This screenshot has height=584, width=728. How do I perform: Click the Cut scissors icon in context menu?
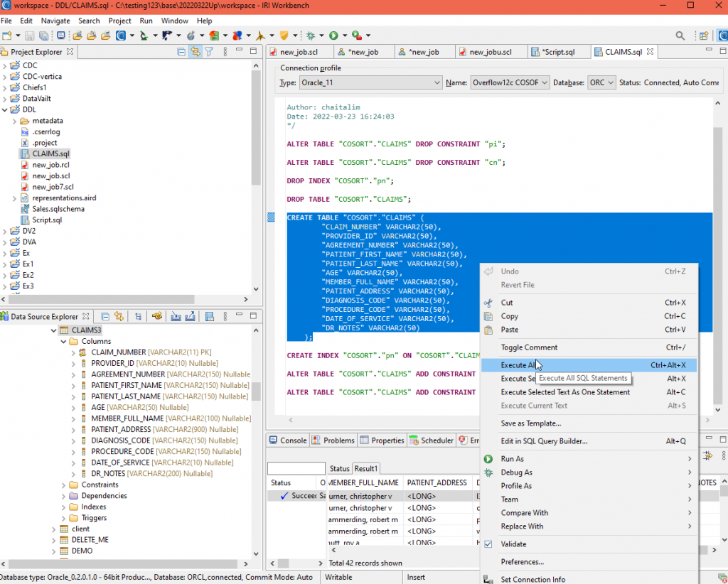pyautogui.click(x=488, y=303)
